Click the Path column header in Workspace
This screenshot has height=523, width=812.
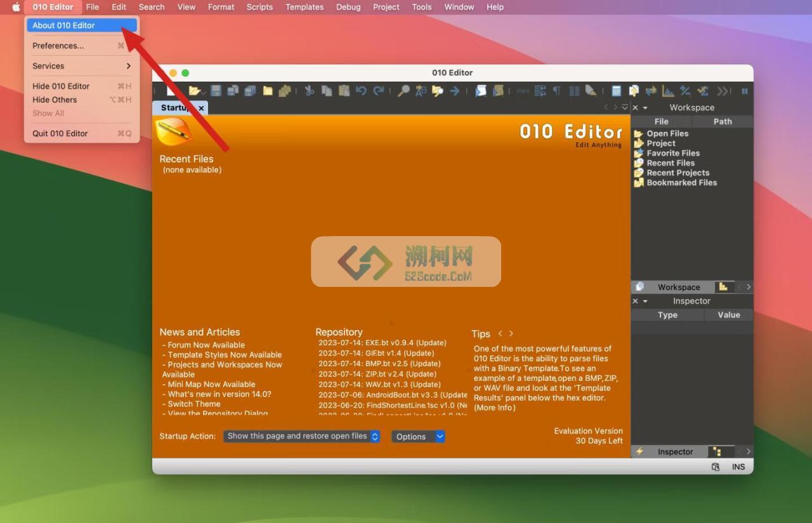[723, 122]
